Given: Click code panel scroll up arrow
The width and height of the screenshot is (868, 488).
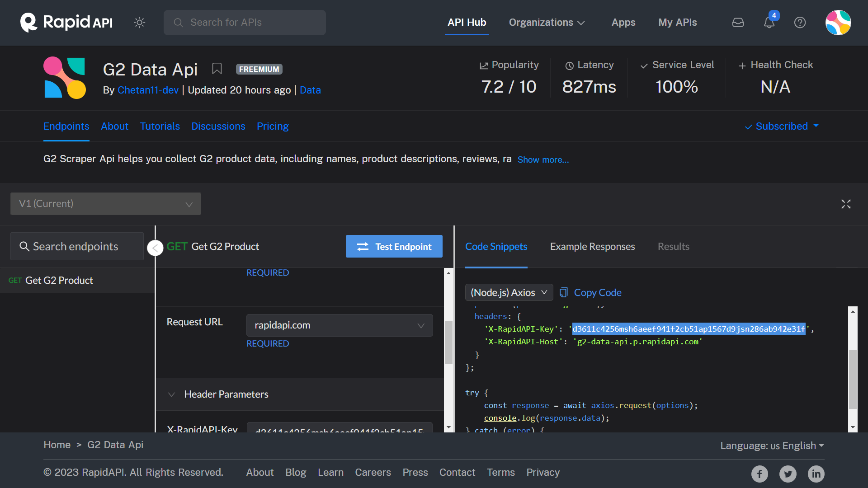Looking at the screenshot, I should [x=853, y=311].
